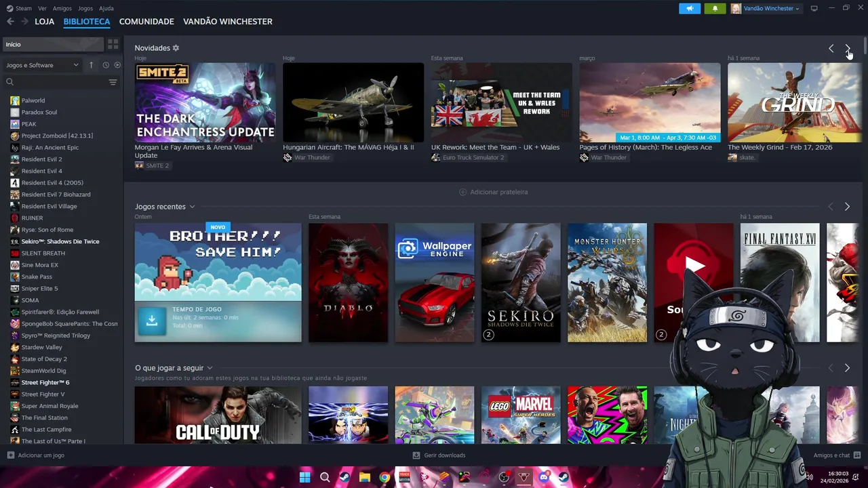This screenshot has height=488, width=868.
Task: Expand the Jogos recentes shelf menu
Action: click(192, 207)
